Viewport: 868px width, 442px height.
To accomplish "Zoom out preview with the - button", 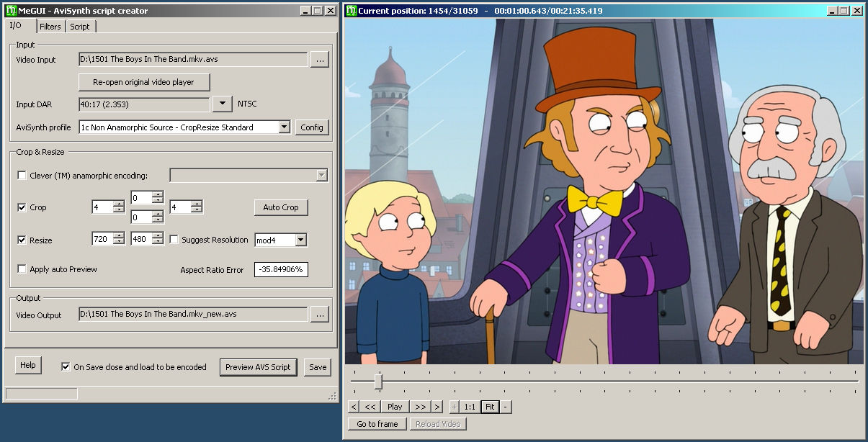I will point(506,407).
